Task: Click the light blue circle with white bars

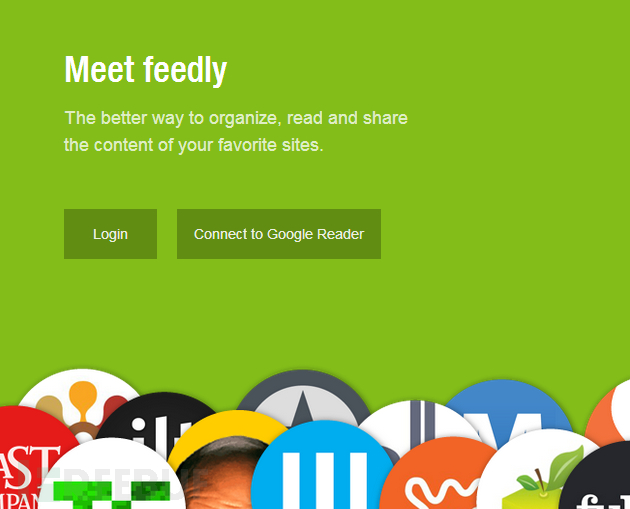Action: (323, 468)
